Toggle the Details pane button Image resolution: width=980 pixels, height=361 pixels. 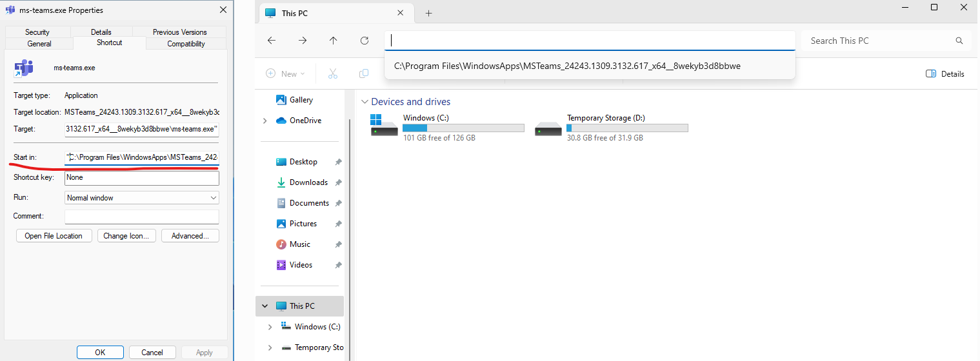(x=945, y=73)
